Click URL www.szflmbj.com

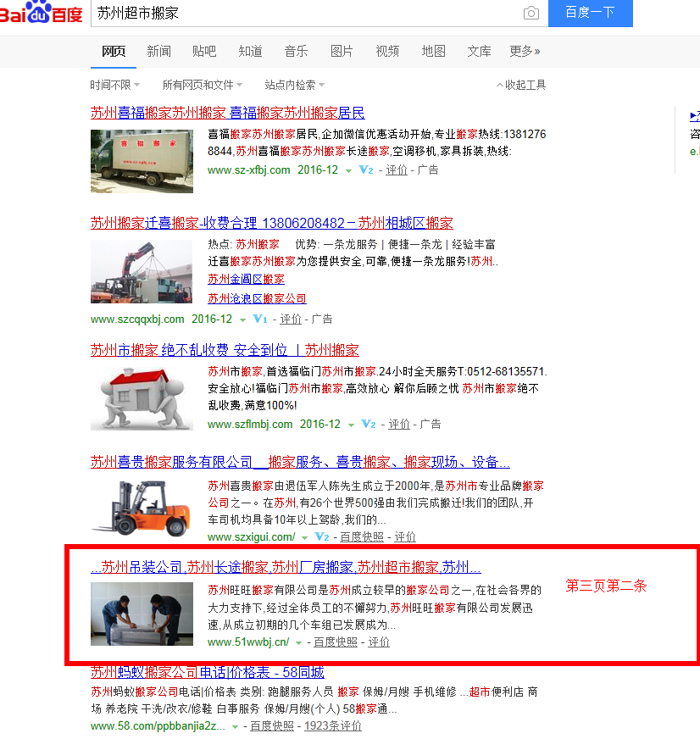click(250, 425)
